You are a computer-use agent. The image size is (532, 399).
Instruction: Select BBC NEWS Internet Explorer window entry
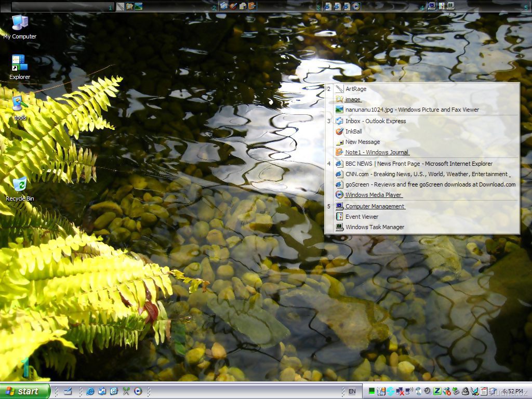(x=419, y=164)
